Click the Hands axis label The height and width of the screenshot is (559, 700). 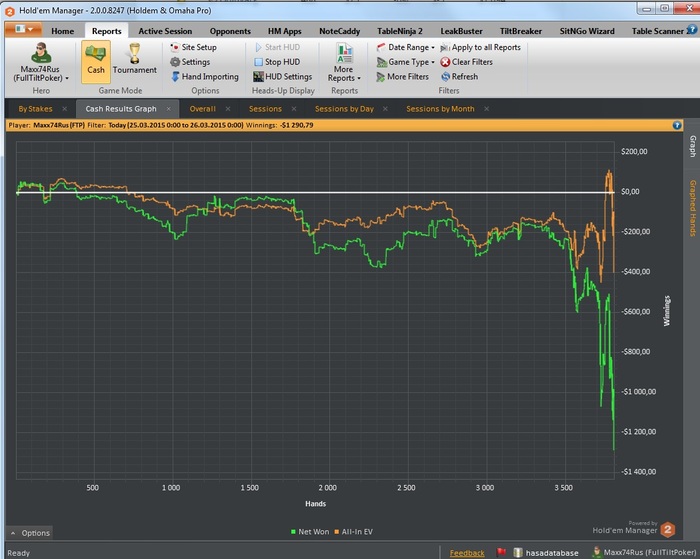(316, 504)
